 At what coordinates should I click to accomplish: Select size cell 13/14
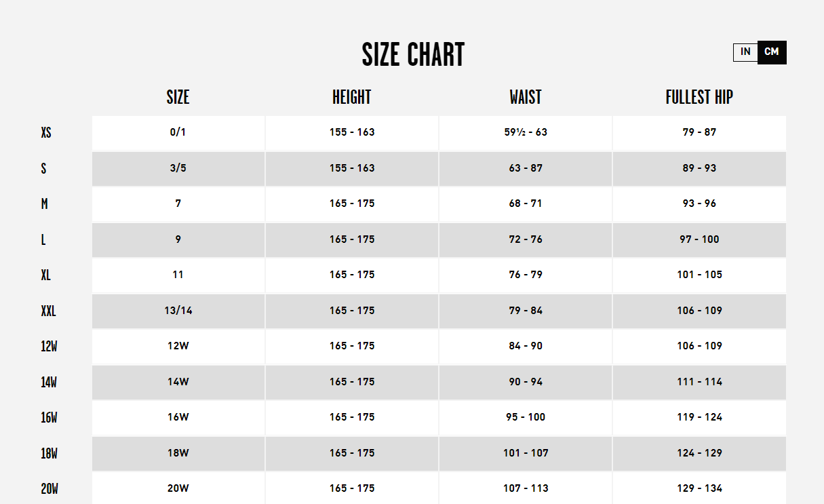click(x=178, y=311)
